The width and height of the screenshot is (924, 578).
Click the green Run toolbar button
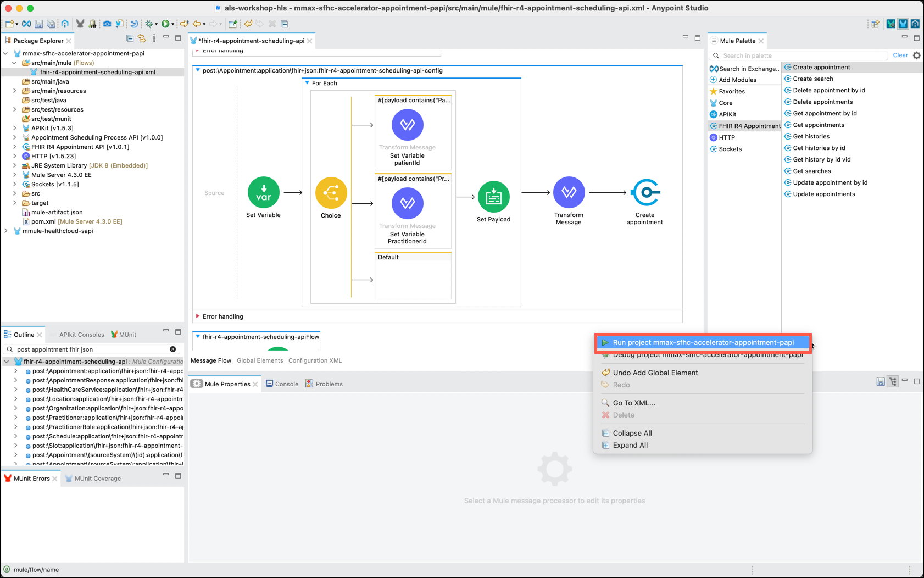pos(165,24)
